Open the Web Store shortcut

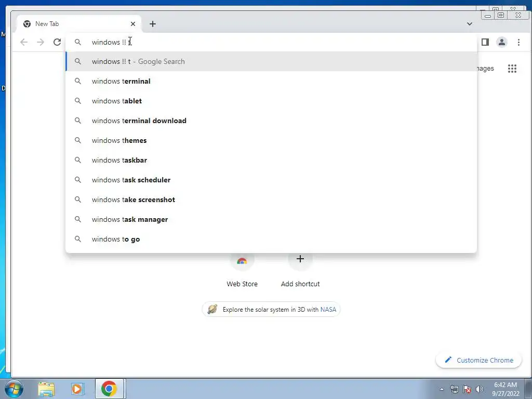tap(242, 270)
